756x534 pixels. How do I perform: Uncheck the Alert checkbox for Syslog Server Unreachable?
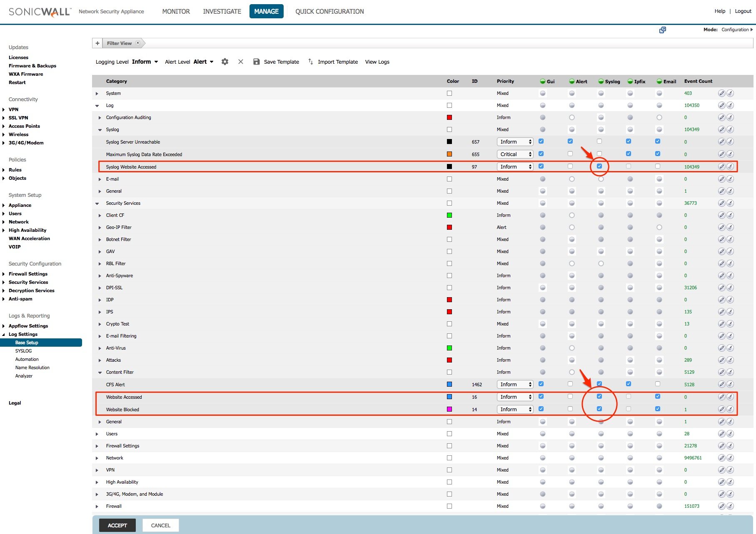point(570,141)
